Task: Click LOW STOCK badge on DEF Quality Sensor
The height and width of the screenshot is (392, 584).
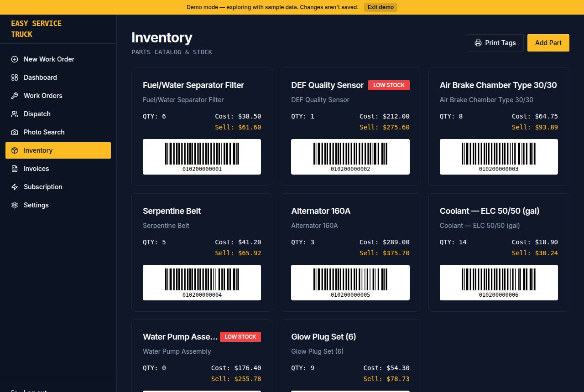Action: 389,85
